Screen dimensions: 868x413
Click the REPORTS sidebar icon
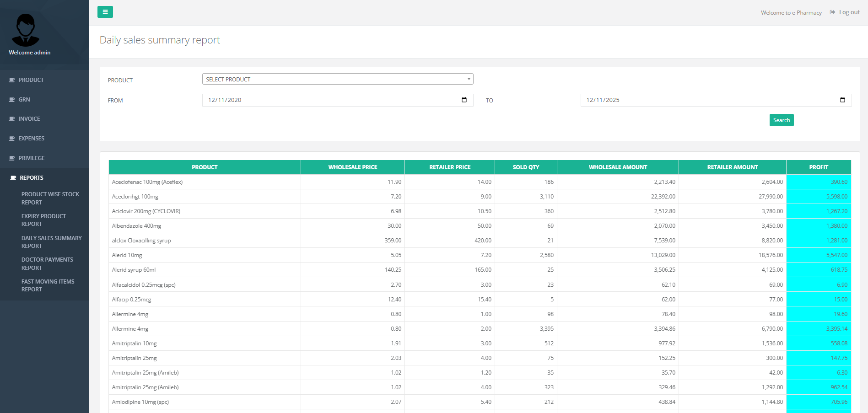click(12, 177)
